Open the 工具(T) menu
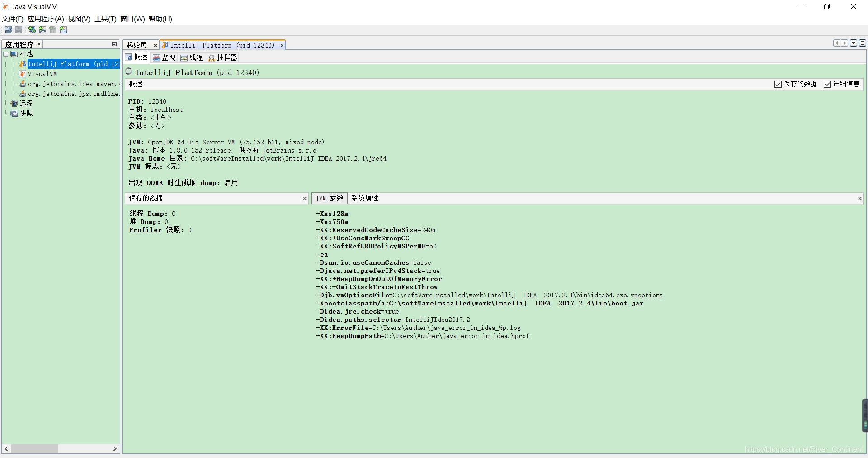 tap(105, 19)
